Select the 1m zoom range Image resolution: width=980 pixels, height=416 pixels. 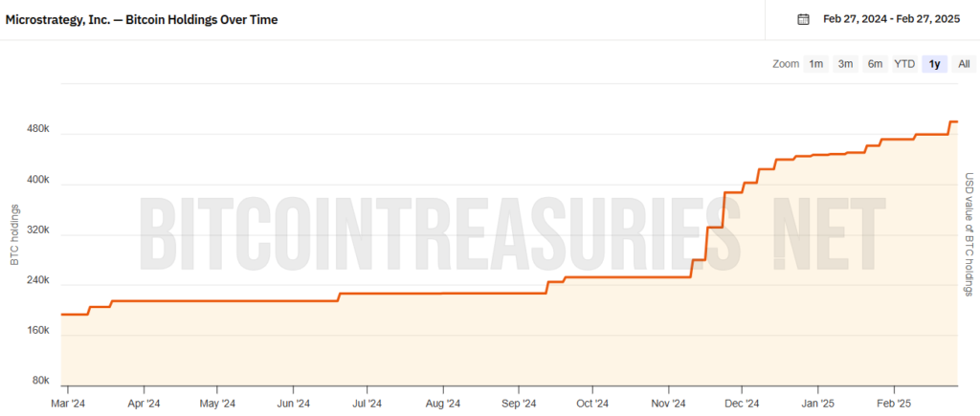[815, 64]
